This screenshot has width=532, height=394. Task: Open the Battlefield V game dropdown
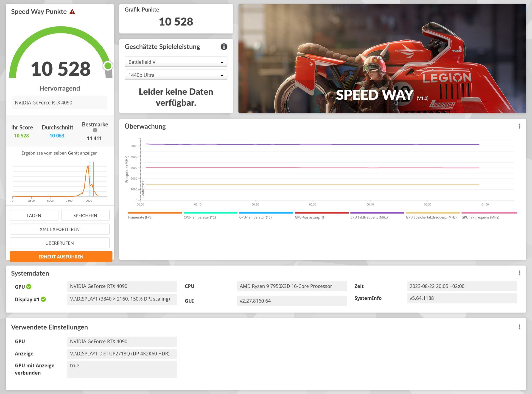(x=176, y=62)
